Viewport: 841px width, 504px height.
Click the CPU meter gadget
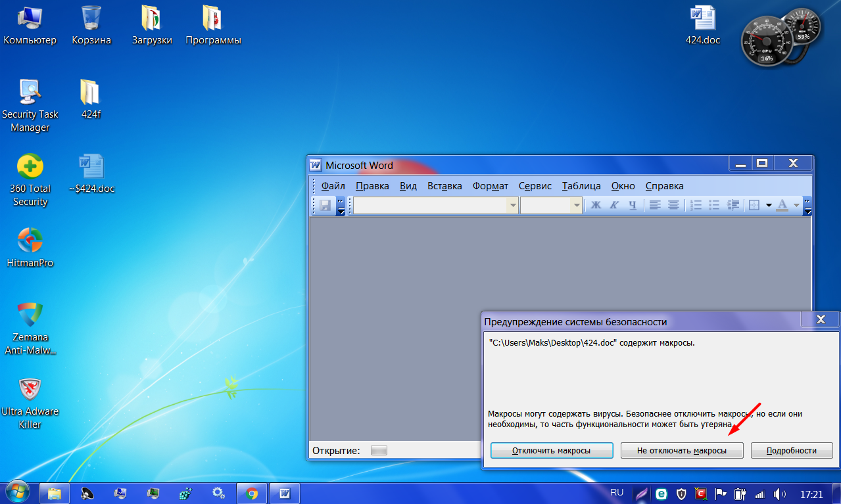tap(766, 40)
